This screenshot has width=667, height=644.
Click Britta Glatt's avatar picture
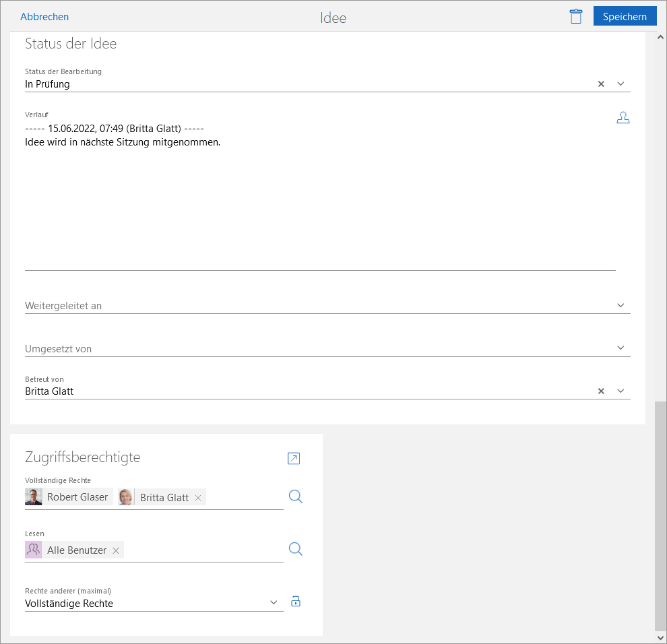(x=125, y=497)
